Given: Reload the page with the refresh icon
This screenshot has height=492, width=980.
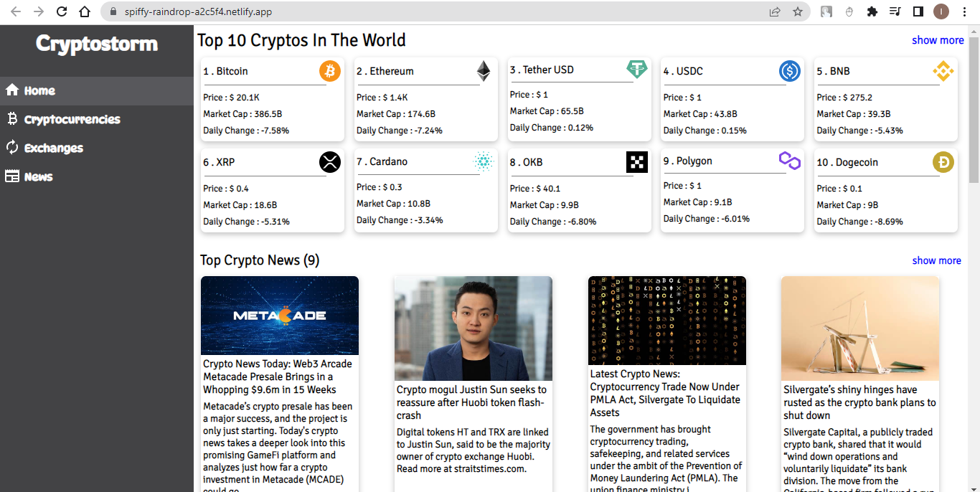Looking at the screenshot, I should 62,11.
